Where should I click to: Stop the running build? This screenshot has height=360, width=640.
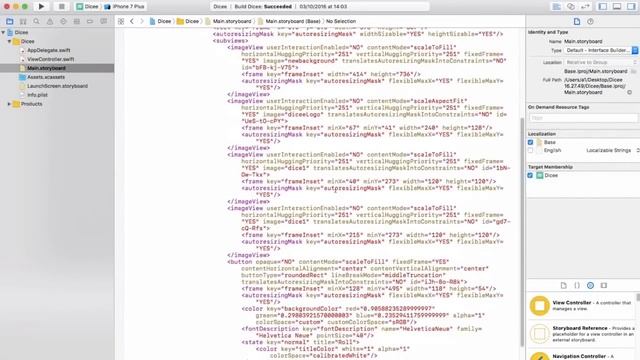point(61,7)
